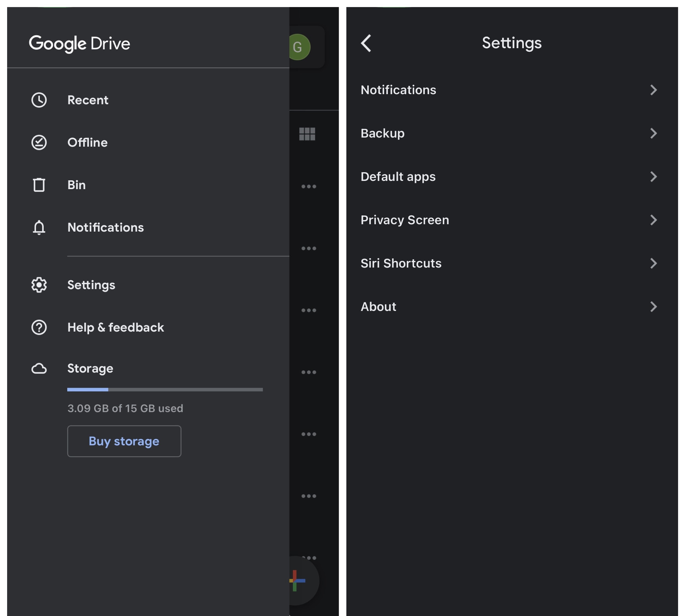Select the About row

point(512,307)
